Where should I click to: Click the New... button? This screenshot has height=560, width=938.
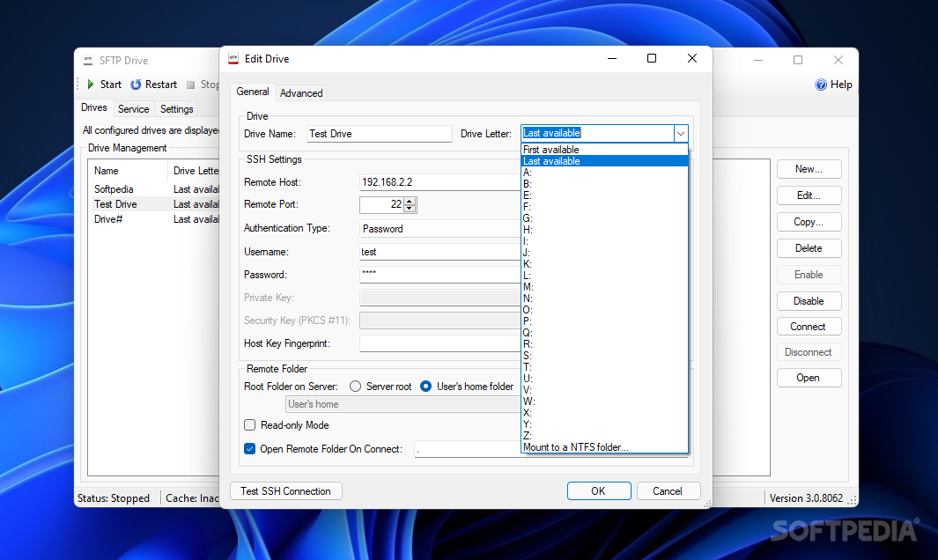[809, 169]
